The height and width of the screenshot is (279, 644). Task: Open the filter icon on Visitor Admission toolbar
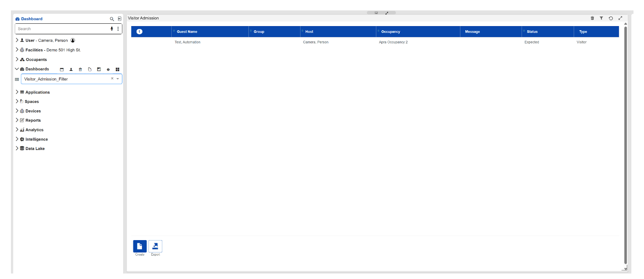pyautogui.click(x=602, y=18)
